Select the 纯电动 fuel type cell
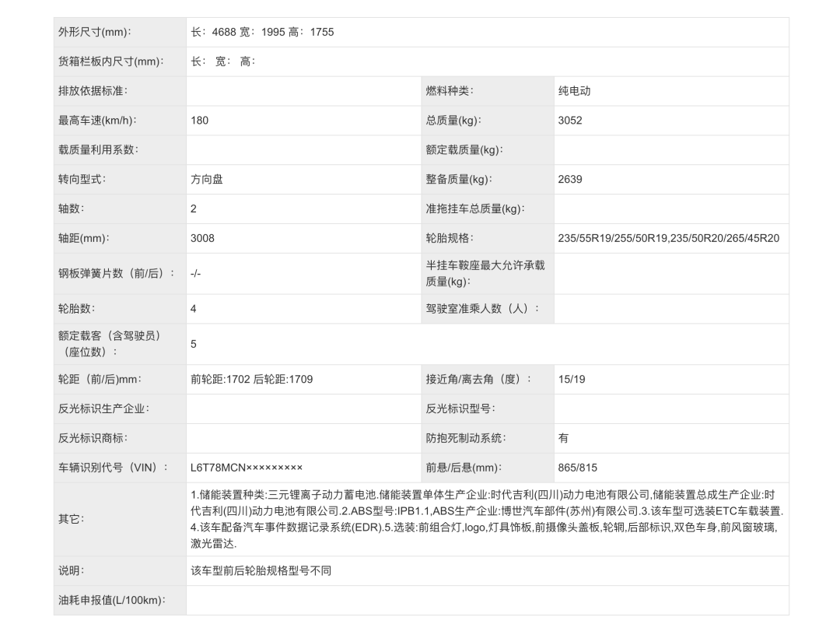This screenshot has width=840, height=624. click(574, 91)
